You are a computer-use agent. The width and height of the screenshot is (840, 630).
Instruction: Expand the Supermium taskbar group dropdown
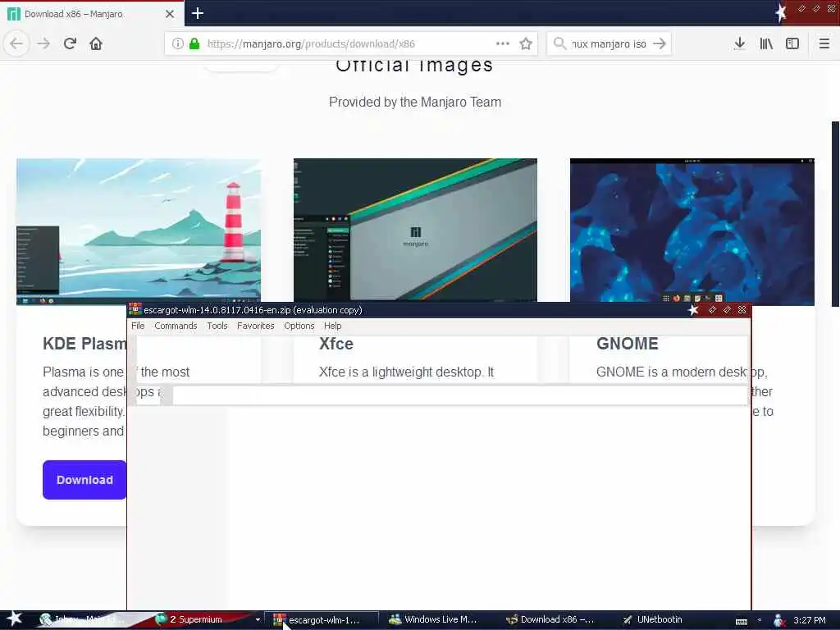point(258,620)
